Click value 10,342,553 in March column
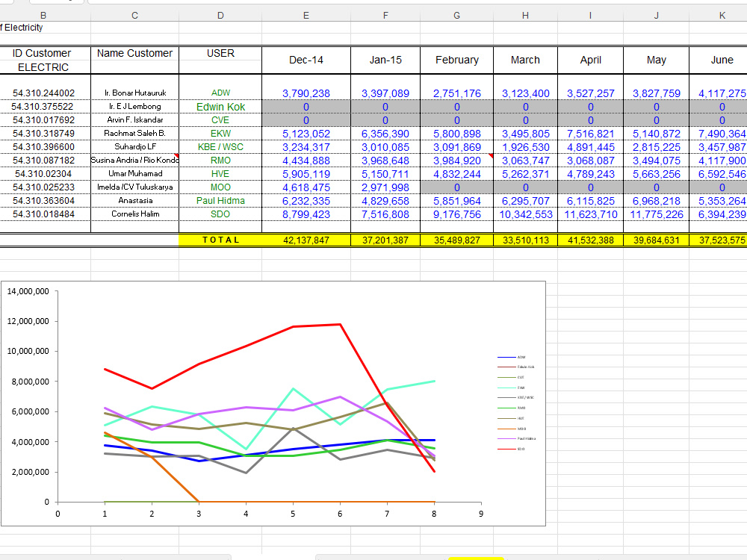The width and height of the screenshot is (747, 560). [x=525, y=214]
